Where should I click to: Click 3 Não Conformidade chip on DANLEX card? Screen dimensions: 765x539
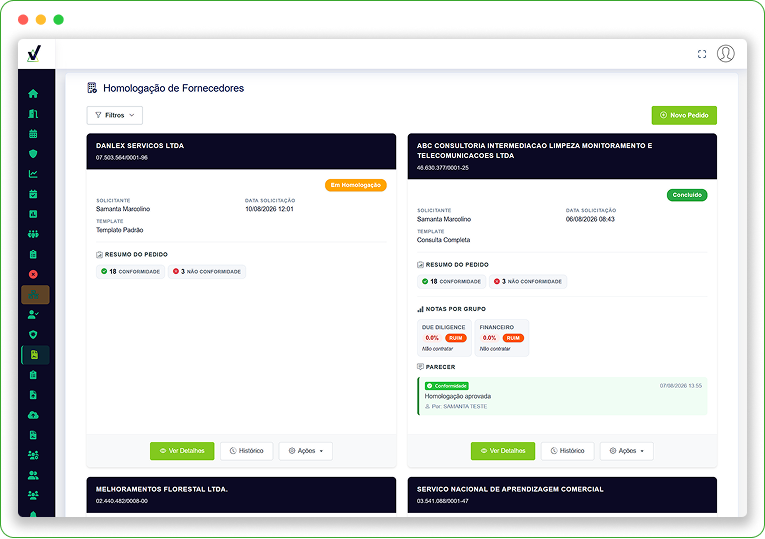click(207, 272)
